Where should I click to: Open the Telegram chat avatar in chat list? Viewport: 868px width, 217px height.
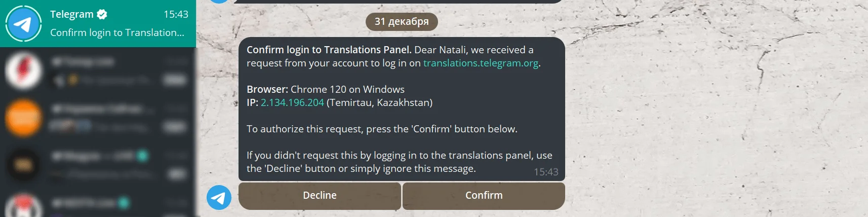click(x=23, y=23)
